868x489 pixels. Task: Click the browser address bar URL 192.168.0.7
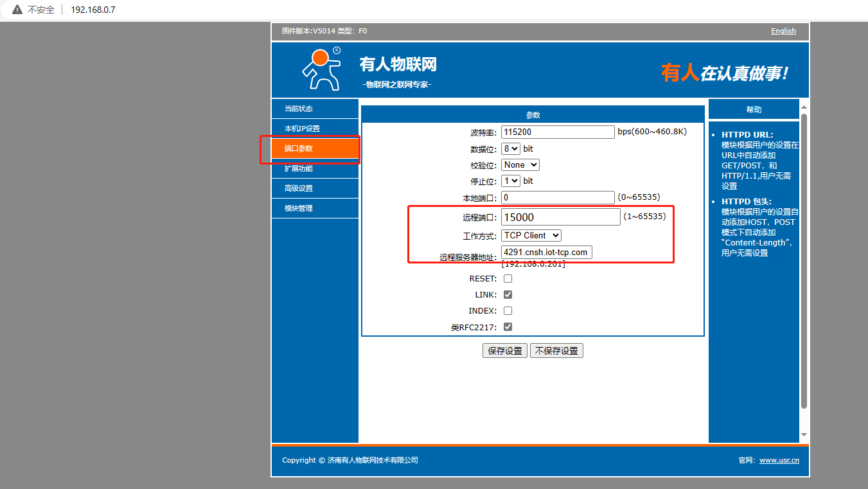[93, 10]
